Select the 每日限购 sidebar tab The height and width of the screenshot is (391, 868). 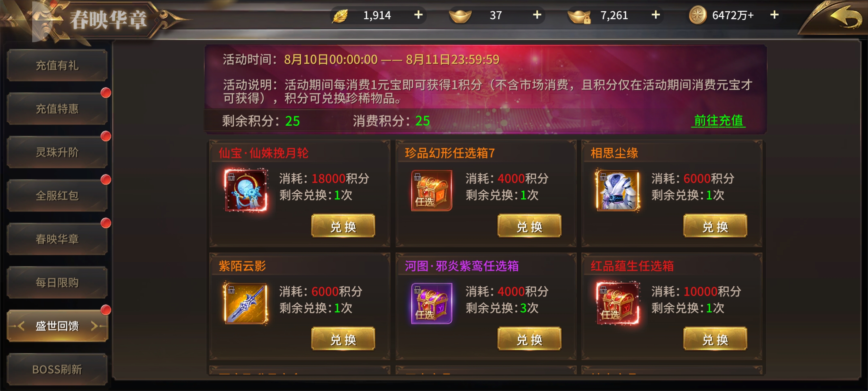point(57,283)
